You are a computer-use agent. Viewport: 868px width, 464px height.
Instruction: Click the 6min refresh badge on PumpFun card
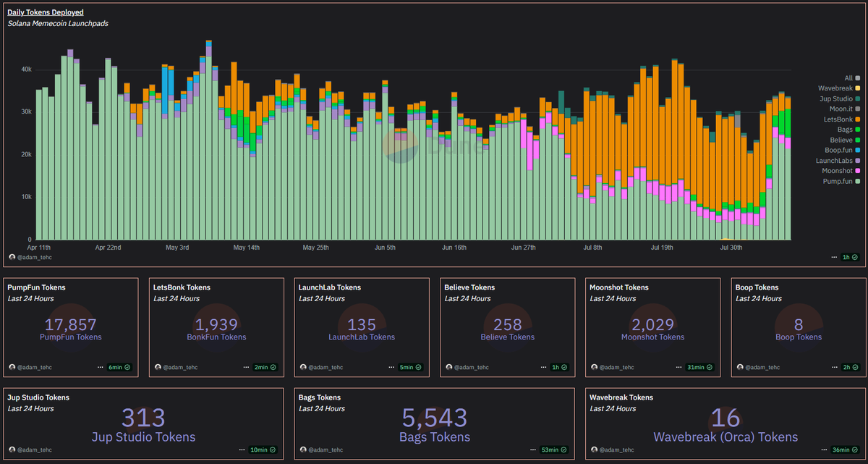tap(119, 367)
